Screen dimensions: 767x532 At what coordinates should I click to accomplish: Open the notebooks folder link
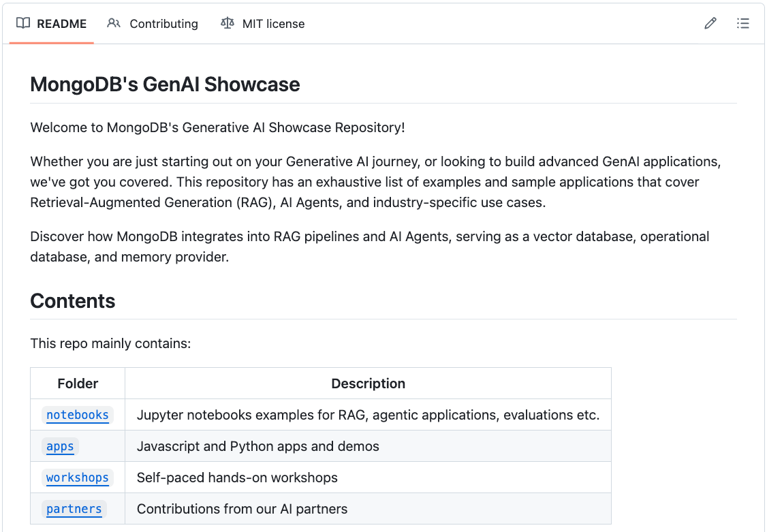pyautogui.click(x=77, y=415)
